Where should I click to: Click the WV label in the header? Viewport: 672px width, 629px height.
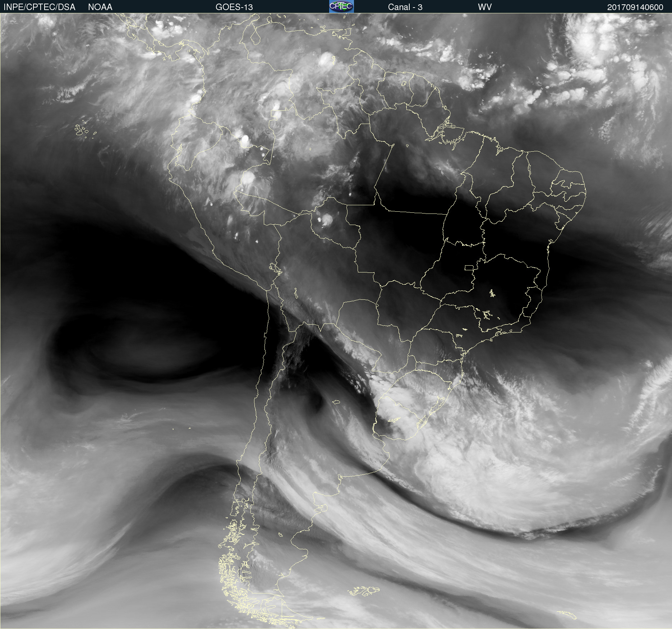pyautogui.click(x=485, y=7)
